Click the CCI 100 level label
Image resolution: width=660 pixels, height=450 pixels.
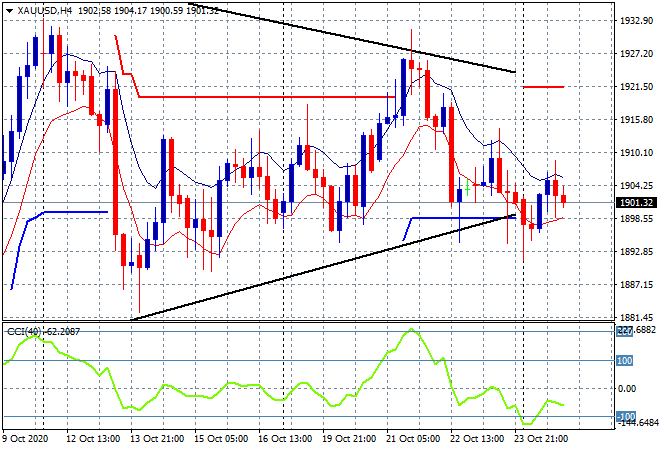click(625, 361)
